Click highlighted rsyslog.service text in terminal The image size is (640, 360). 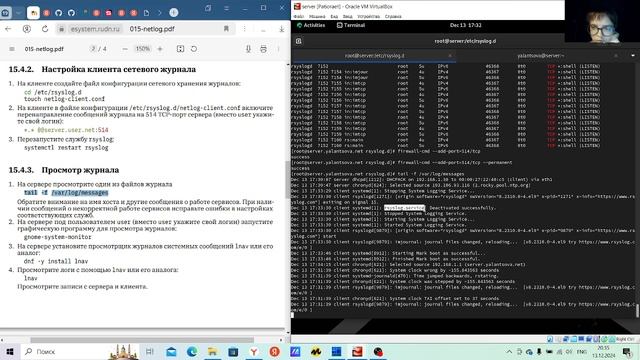click(404, 208)
